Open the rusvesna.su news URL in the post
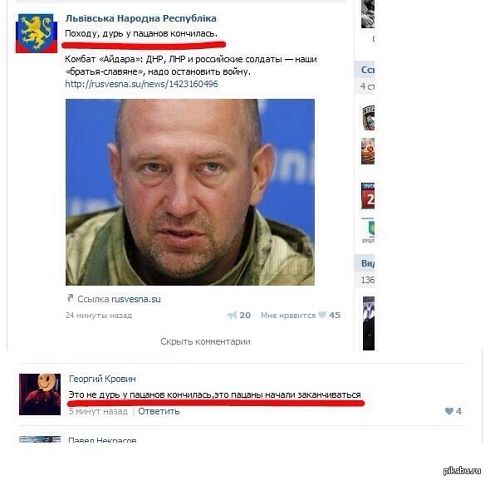Viewport: 485px width, 480px height. pos(142,83)
